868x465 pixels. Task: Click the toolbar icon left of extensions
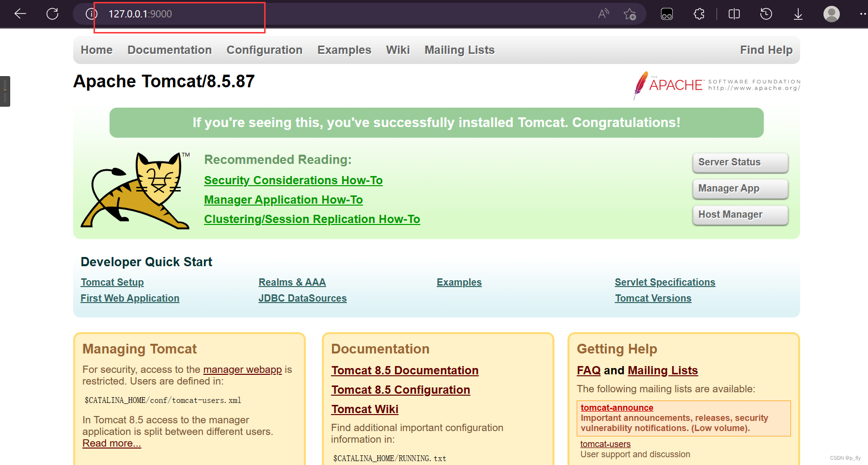coord(667,14)
